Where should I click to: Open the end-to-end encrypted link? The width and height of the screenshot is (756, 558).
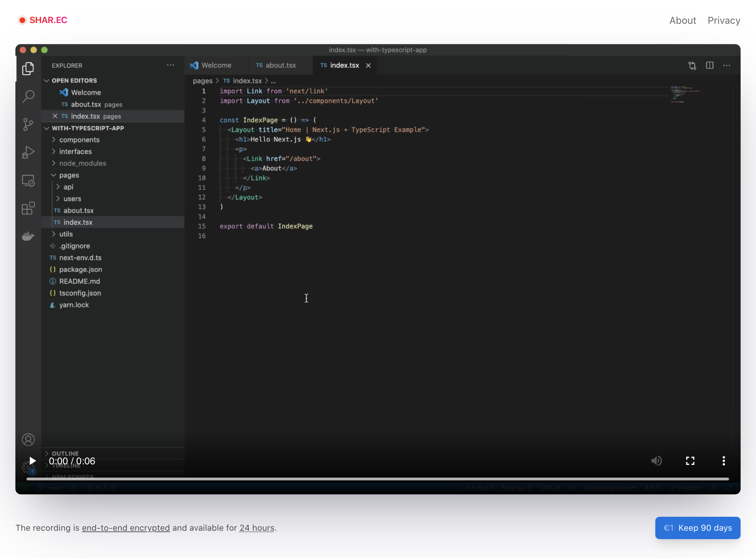(126, 528)
